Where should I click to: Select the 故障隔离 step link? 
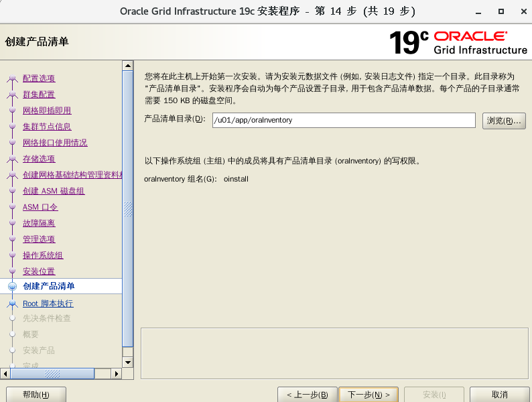click(39, 223)
